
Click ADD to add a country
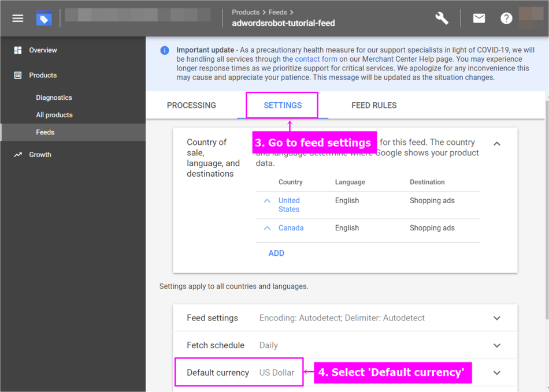tap(276, 253)
